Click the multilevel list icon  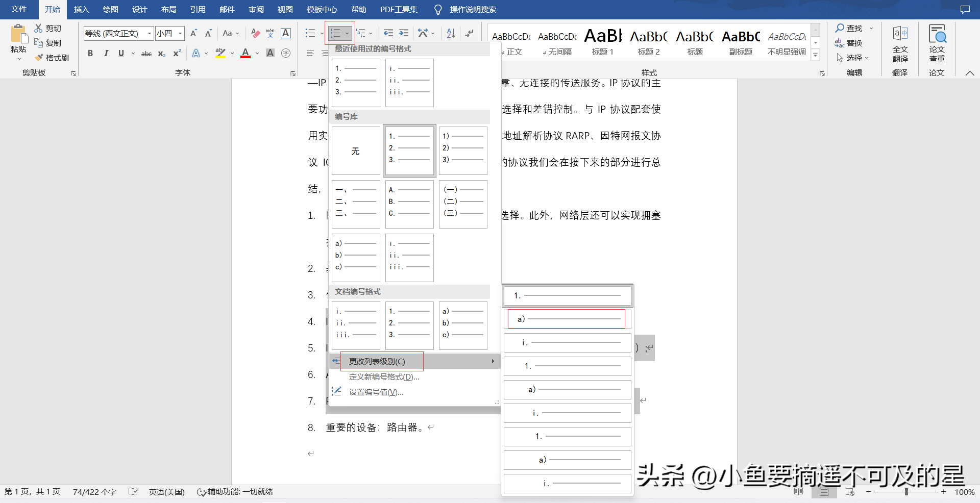point(361,33)
